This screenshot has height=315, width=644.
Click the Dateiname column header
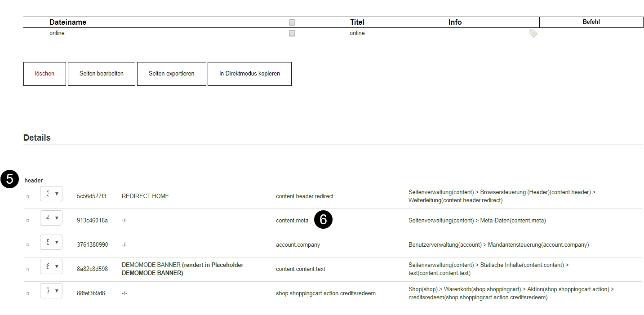[68, 22]
